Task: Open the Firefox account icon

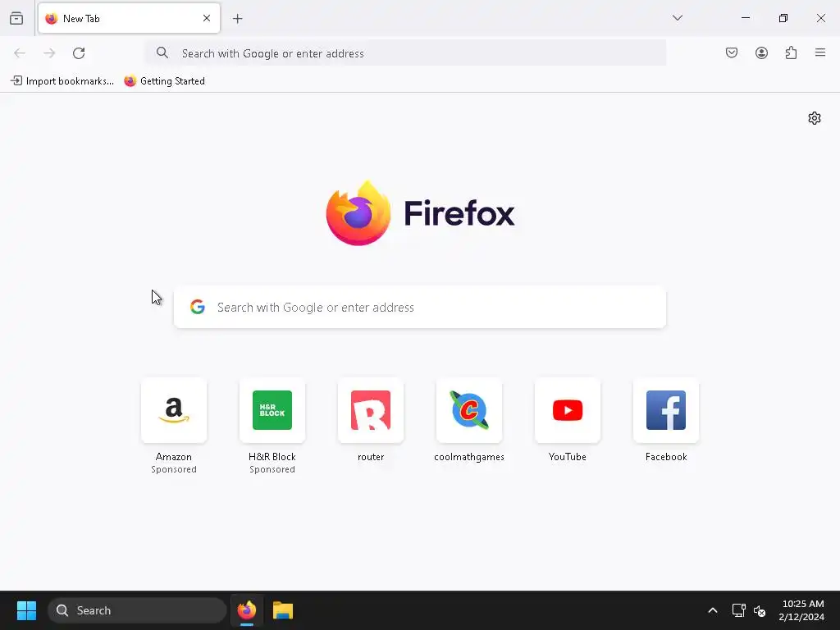Action: pos(761,52)
